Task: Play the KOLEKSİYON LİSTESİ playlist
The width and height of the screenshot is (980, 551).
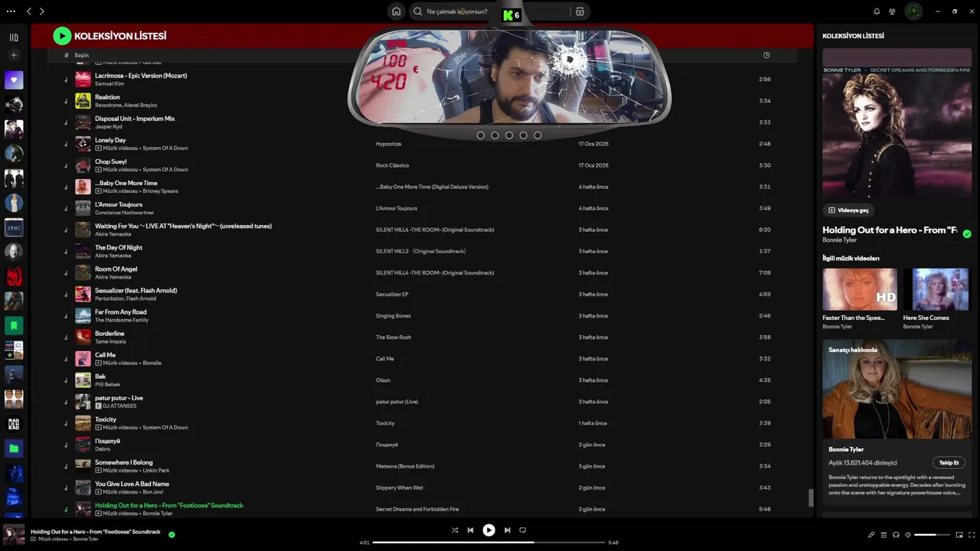Action: pyautogui.click(x=62, y=36)
